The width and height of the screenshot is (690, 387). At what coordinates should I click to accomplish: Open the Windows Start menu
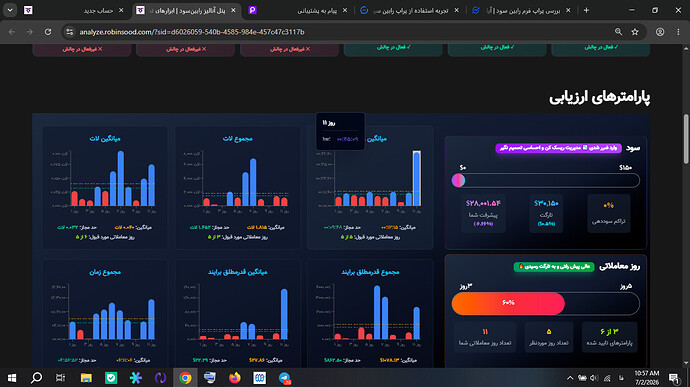point(12,378)
